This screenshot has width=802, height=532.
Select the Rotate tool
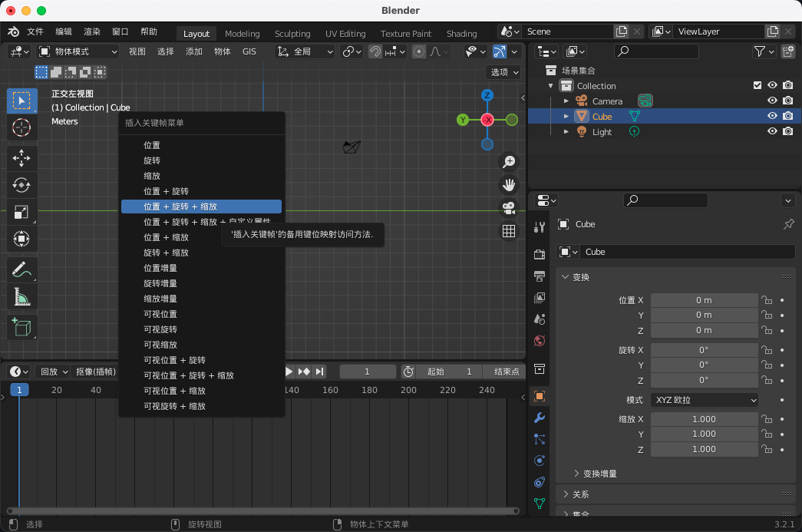pos(21,185)
